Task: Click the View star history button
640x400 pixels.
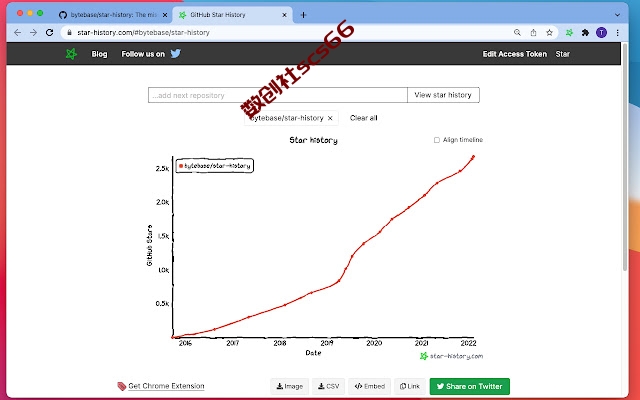Action: (443, 95)
